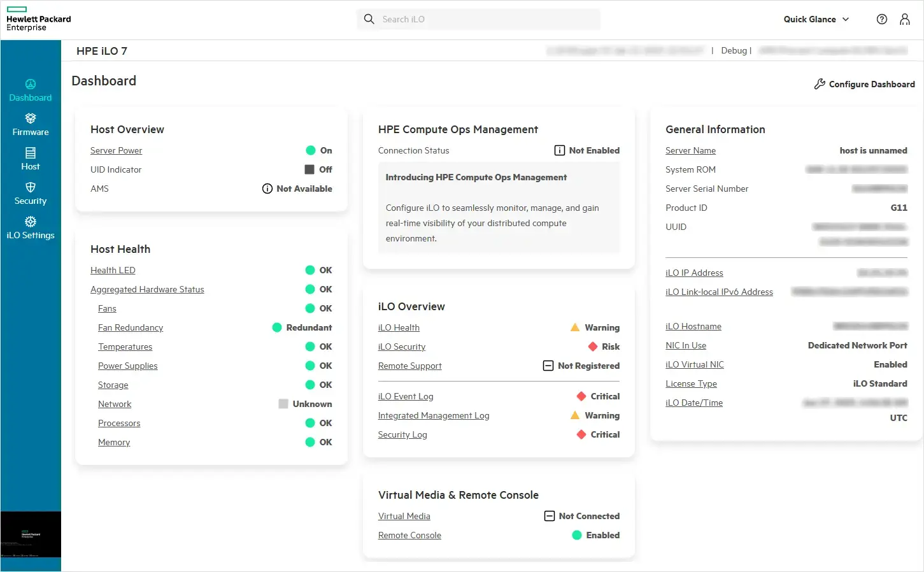924x572 pixels.
Task: Open the Remote Console link
Action: coord(409,535)
